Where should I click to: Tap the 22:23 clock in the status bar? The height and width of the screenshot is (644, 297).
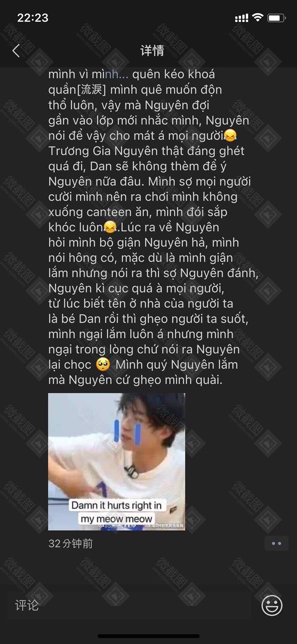pos(33,18)
